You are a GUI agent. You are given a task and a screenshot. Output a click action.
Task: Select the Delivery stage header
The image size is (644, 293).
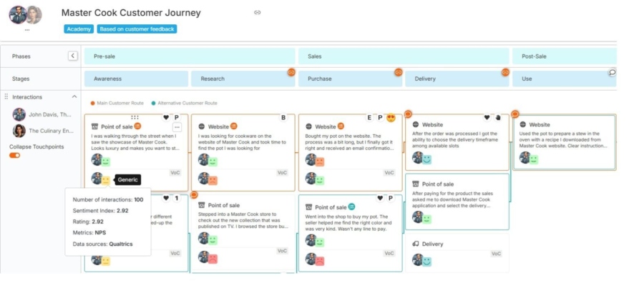(457, 79)
